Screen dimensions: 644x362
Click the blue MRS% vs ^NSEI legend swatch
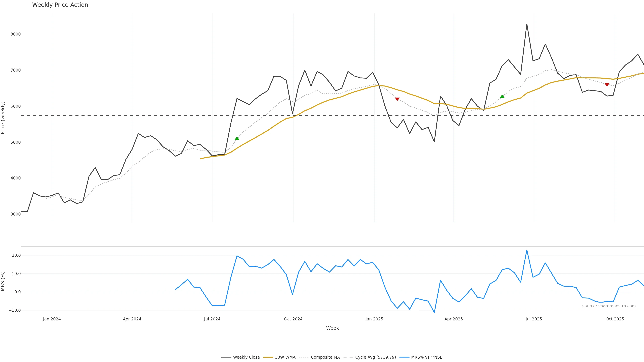point(404,357)
